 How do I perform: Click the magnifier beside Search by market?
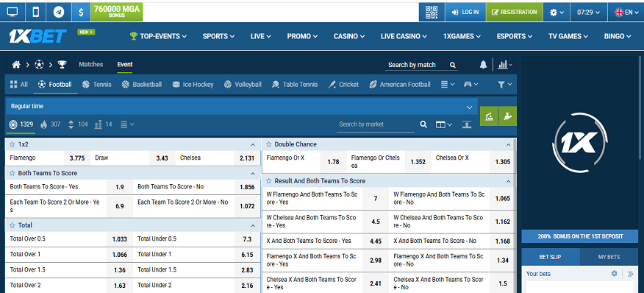click(423, 124)
